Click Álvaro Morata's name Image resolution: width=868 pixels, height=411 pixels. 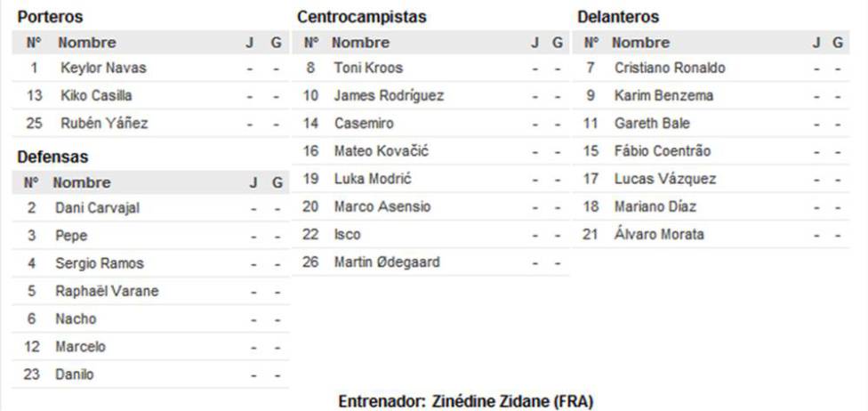click(659, 234)
